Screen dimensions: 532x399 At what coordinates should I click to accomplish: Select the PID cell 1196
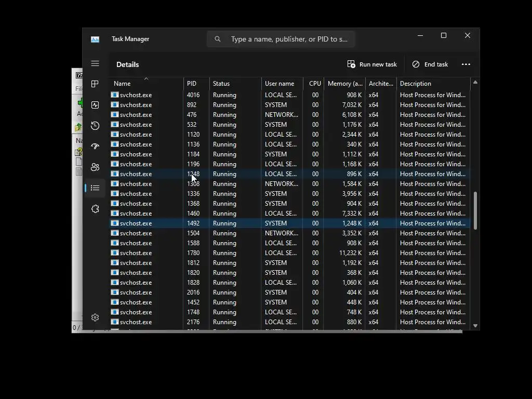(x=193, y=164)
